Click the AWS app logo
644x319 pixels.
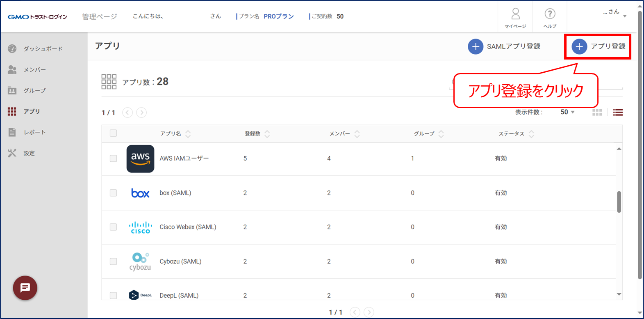[x=140, y=158]
